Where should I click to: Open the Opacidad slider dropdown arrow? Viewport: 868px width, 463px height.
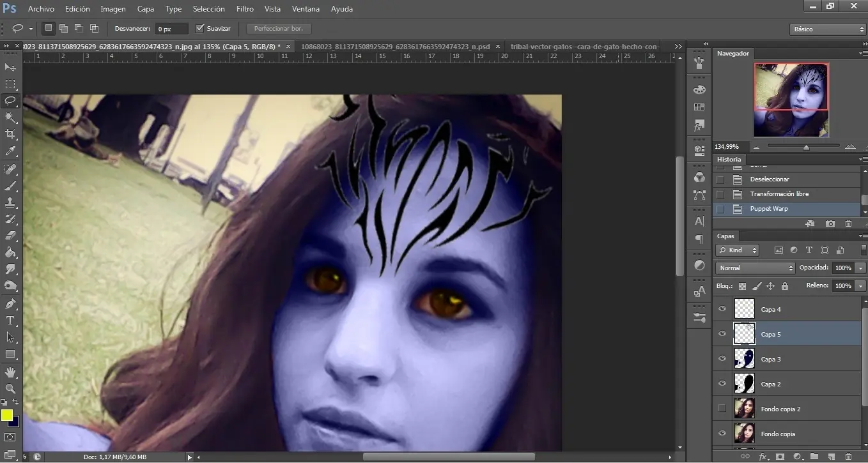(x=860, y=268)
